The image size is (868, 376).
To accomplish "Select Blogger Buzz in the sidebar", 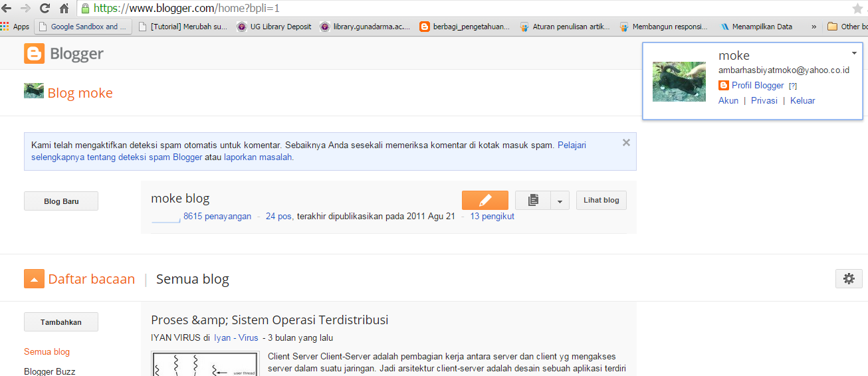I will (50, 371).
